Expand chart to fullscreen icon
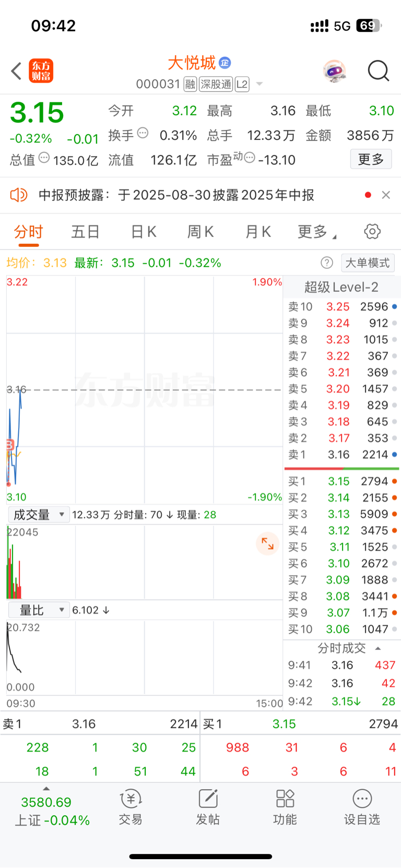Viewport: 401px width, 868px height. tap(268, 543)
